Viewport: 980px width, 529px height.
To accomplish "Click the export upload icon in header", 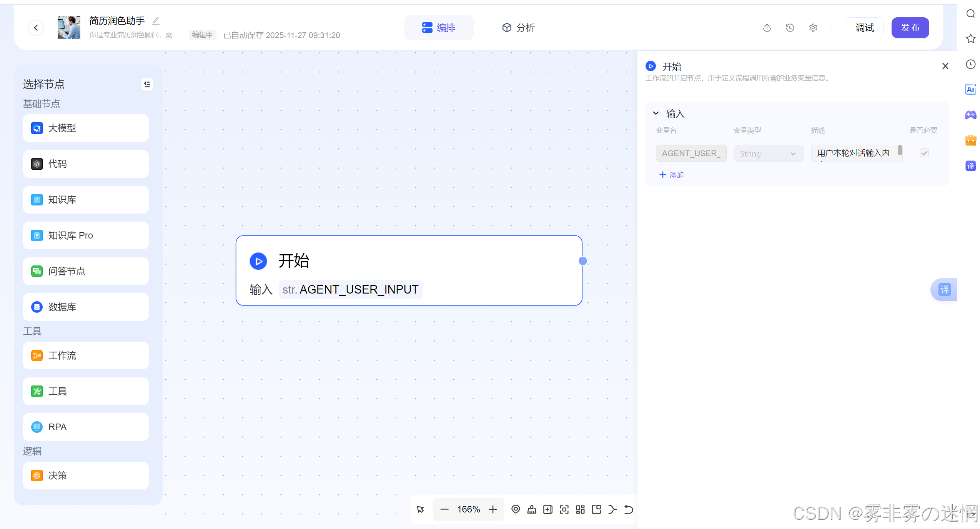I will 767,28.
